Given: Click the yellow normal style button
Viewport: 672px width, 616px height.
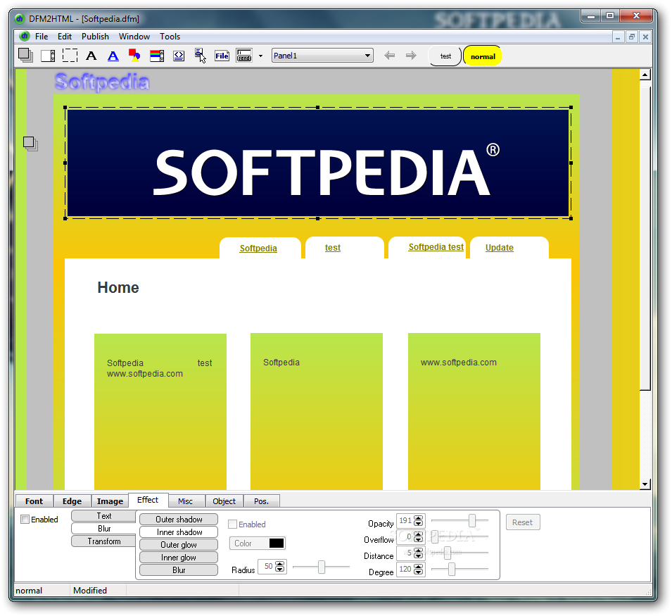Looking at the screenshot, I should tap(483, 56).
